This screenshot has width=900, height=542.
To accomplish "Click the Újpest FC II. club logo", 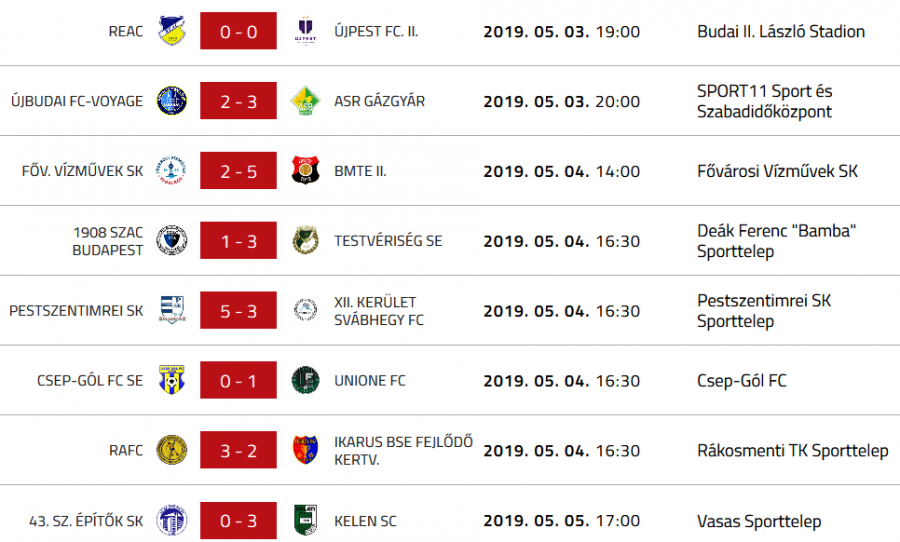I will point(305,31).
